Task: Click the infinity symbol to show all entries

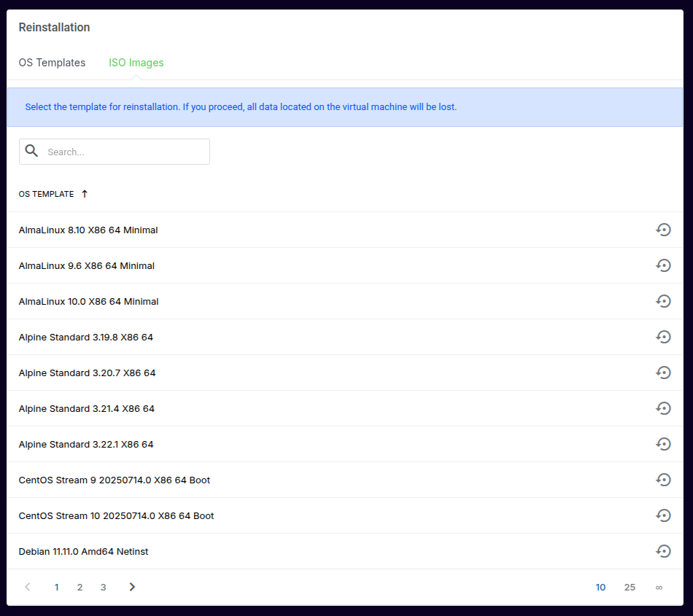Action: 659,587
